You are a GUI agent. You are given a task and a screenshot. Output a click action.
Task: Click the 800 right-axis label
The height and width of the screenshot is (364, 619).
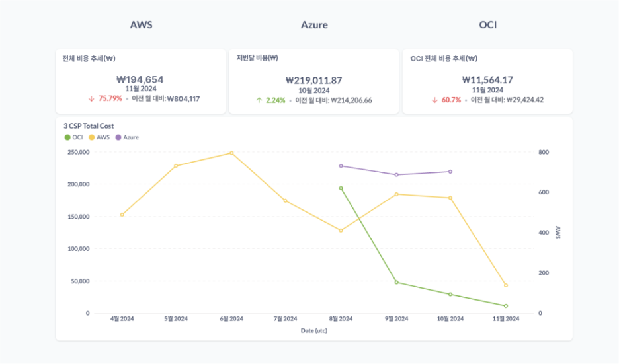[544, 152]
